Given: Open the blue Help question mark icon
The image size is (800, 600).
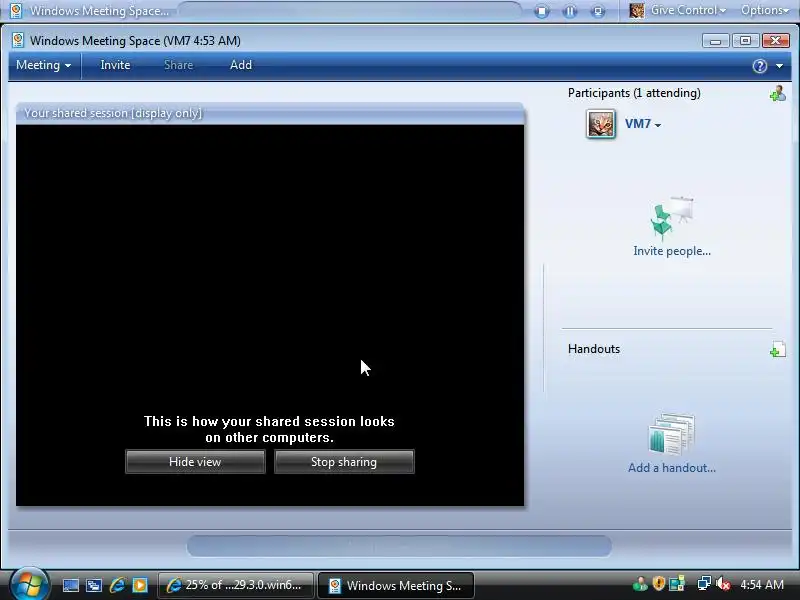Looking at the screenshot, I should pos(760,66).
